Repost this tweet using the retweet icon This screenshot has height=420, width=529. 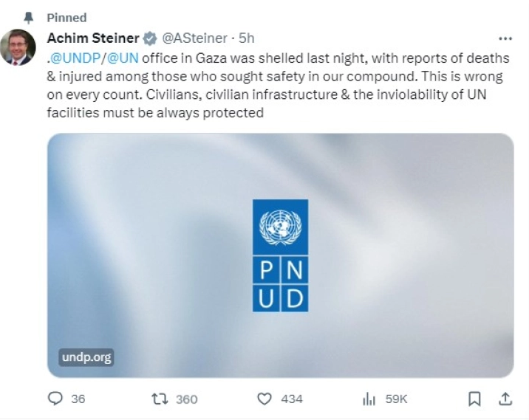coord(158,399)
